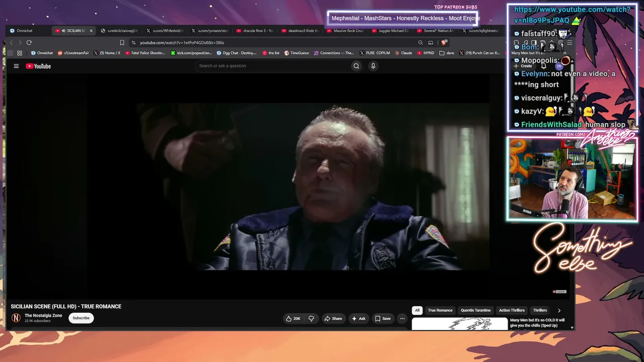The width and height of the screenshot is (644, 362).
Task: Select the True Romance topic chip
Action: (440, 310)
